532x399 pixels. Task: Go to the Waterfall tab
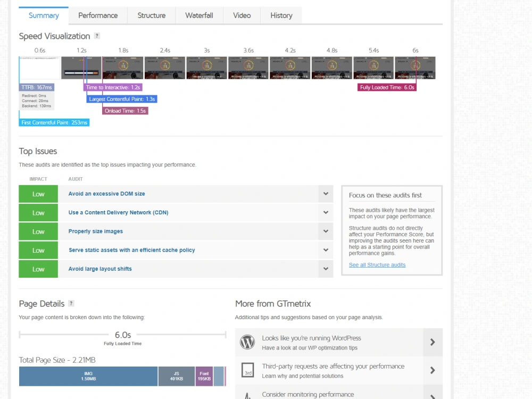point(199,15)
